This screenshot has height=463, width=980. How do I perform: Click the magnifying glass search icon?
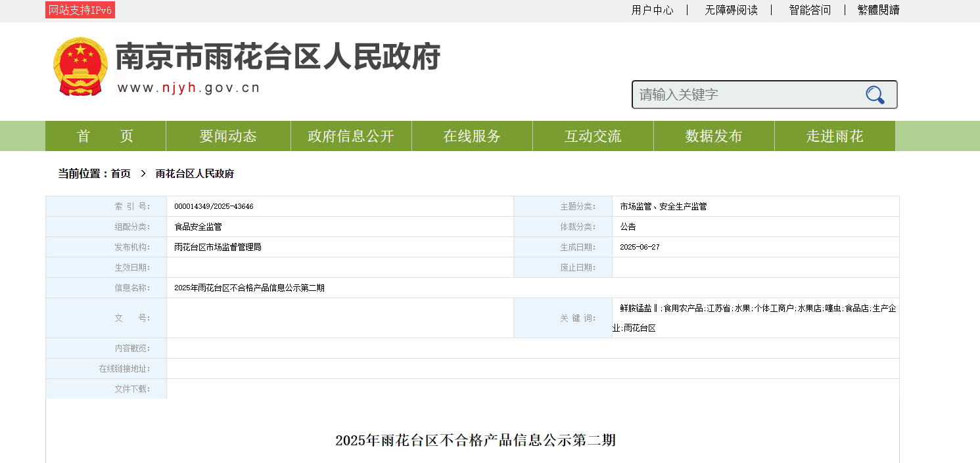pyautogui.click(x=875, y=95)
